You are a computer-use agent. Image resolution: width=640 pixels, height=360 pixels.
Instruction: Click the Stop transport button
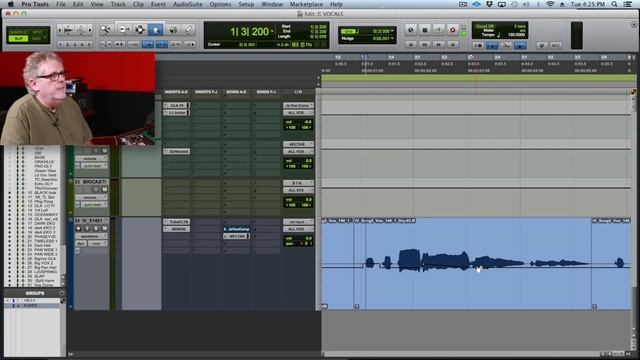424,30
